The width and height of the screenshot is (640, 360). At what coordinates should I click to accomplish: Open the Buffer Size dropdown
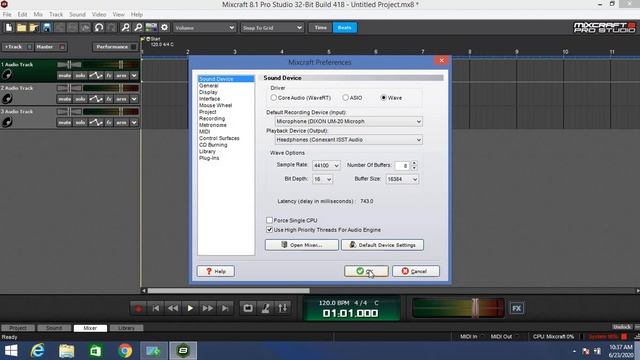402,179
